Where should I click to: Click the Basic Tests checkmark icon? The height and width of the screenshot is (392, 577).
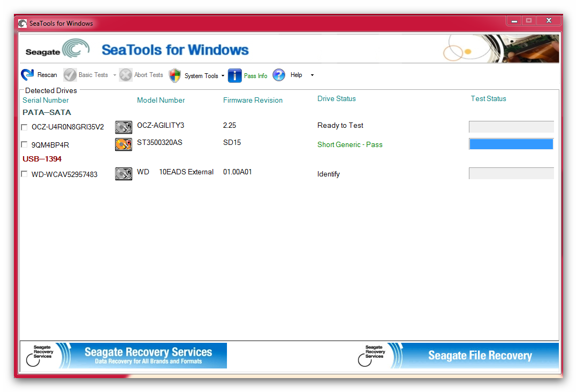click(x=70, y=75)
